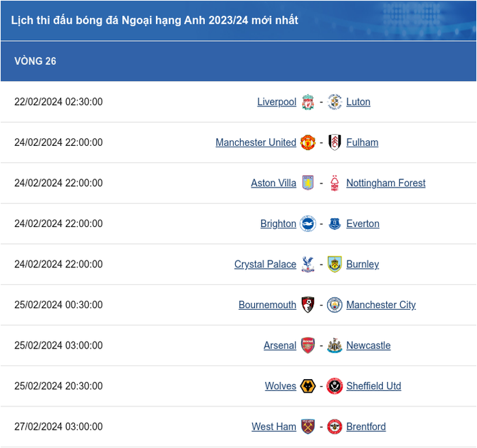The width and height of the screenshot is (477, 448).
Task: Click the Aston Villa crest icon
Action: click(308, 183)
